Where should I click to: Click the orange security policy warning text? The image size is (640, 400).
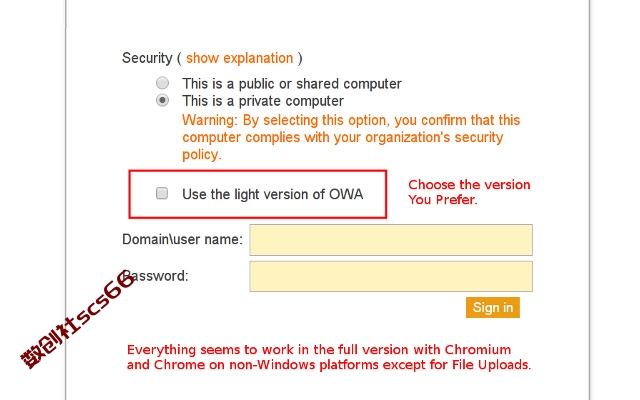click(x=351, y=137)
